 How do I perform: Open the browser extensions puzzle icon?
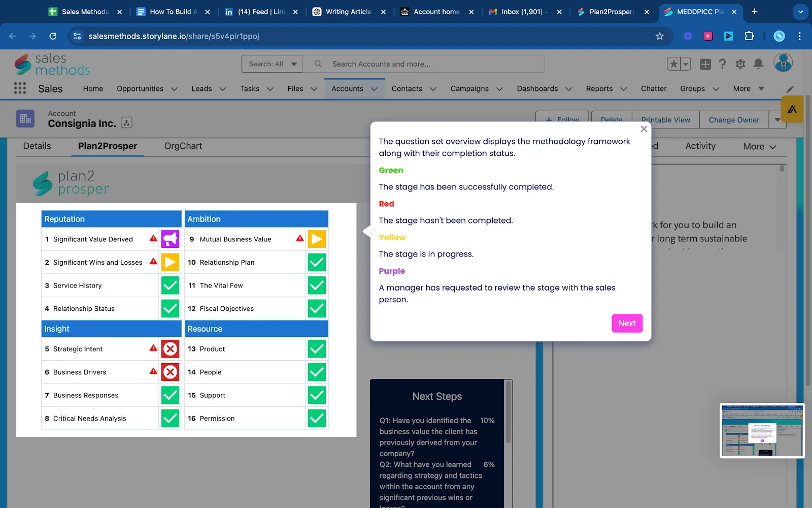749,36
